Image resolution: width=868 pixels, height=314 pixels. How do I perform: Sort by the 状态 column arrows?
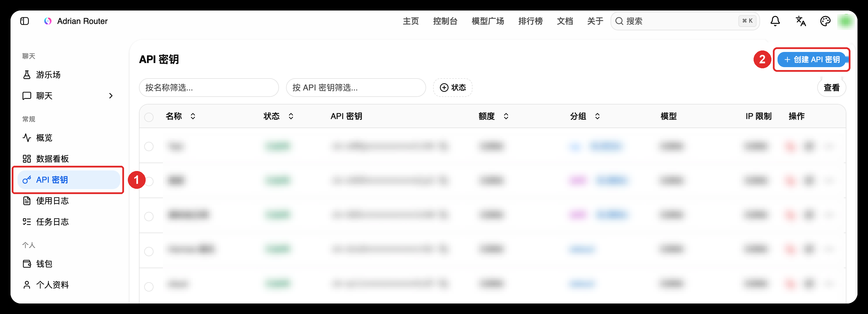291,116
